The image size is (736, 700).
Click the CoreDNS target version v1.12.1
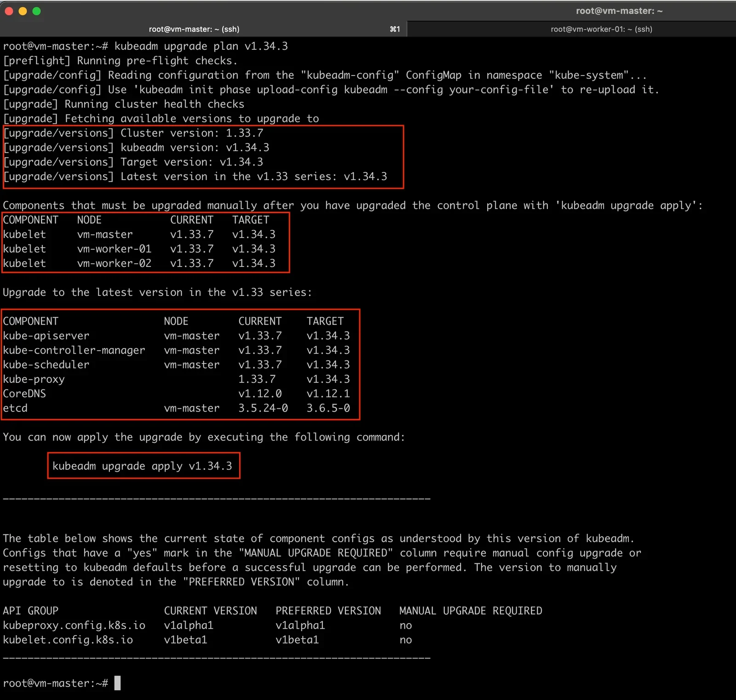328,393
